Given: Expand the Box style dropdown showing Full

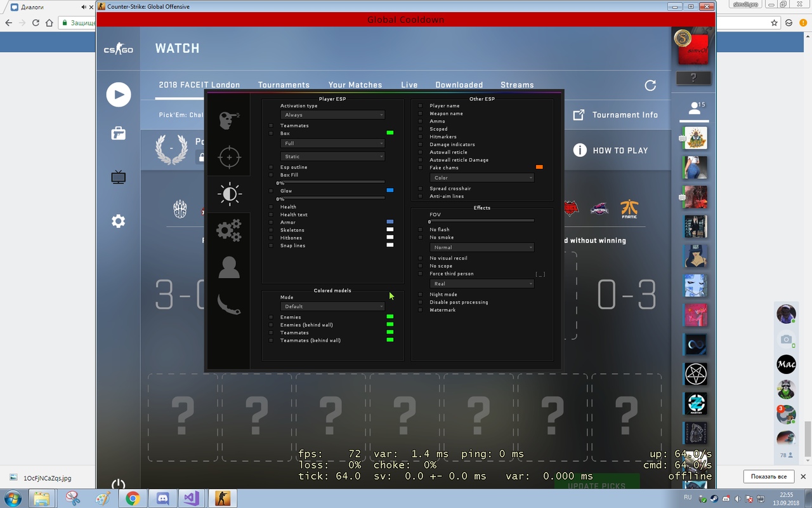Looking at the screenshot, I should [x=332, y=144].
